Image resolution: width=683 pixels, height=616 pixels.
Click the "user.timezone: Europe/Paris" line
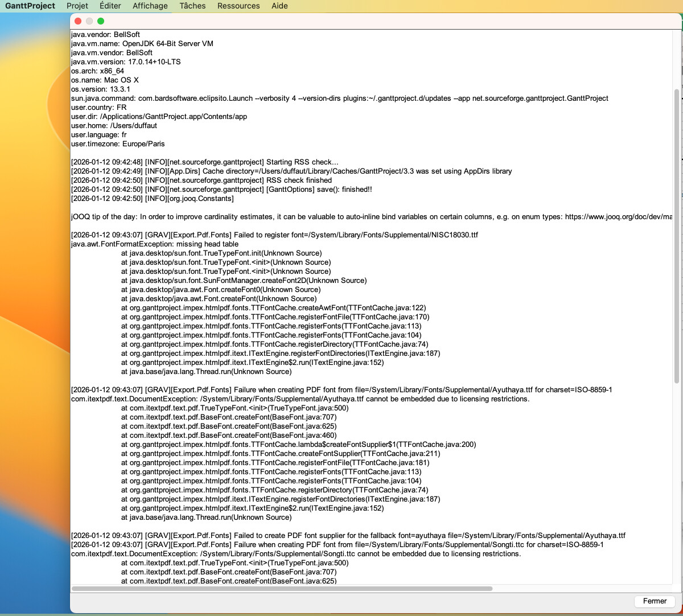click(118, 144)
